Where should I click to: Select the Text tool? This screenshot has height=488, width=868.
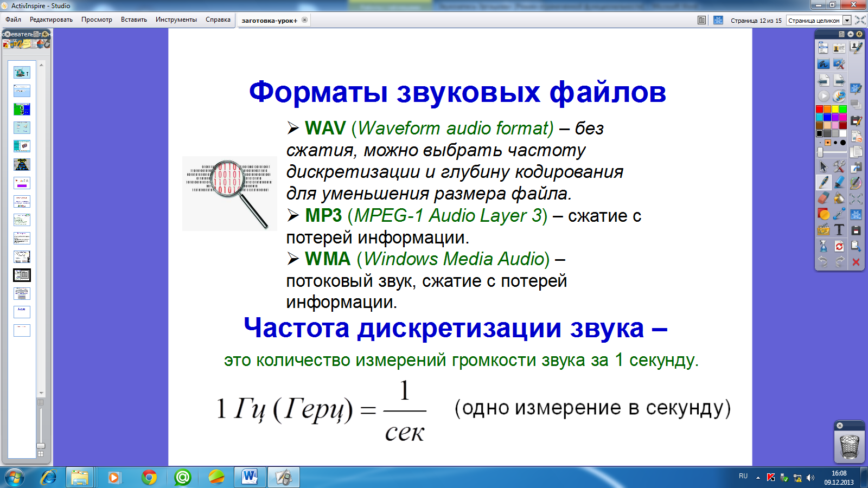(x=839, y=230)
